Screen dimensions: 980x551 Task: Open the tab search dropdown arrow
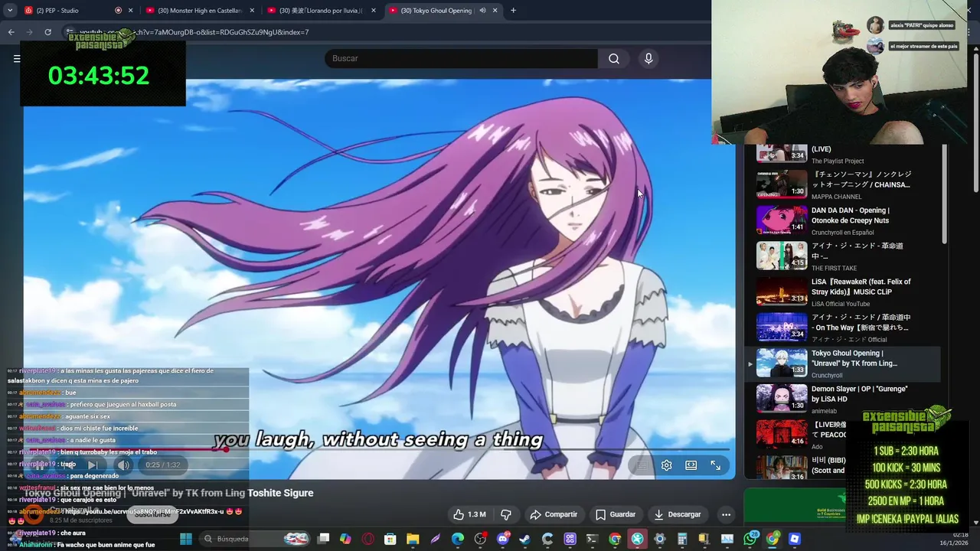pyautogui.click(x=10, y=10)
